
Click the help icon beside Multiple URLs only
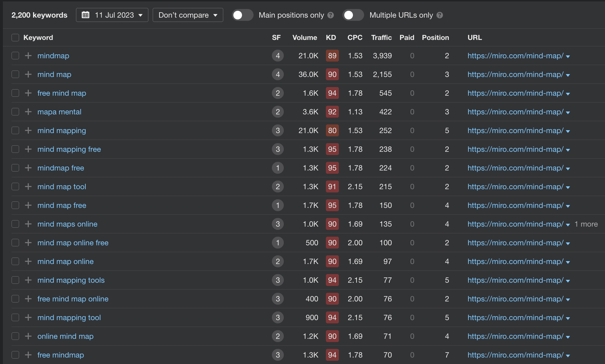[440, 15]
